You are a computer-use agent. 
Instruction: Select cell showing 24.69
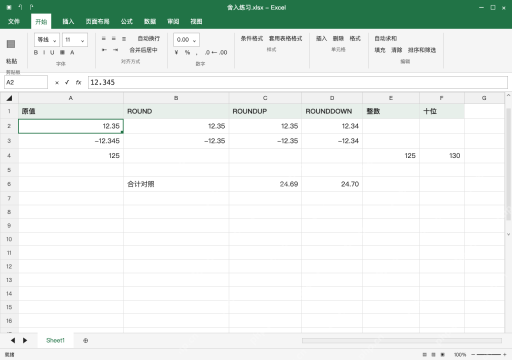[265, 184]
